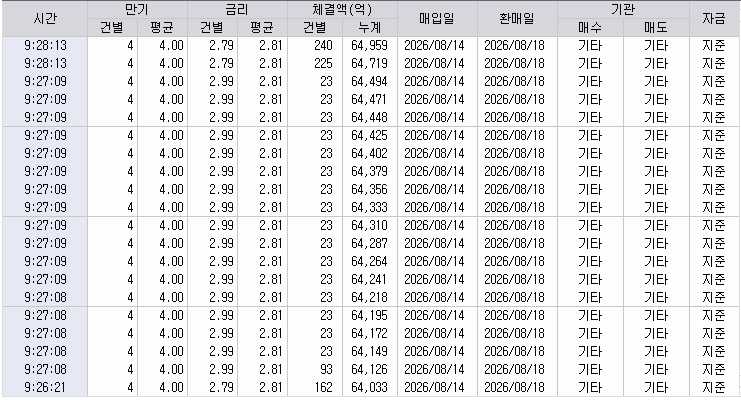Click the 매수 sub-header under 기관
The image size is (741, 400).
pyautogui.click(x=590, y=27)
